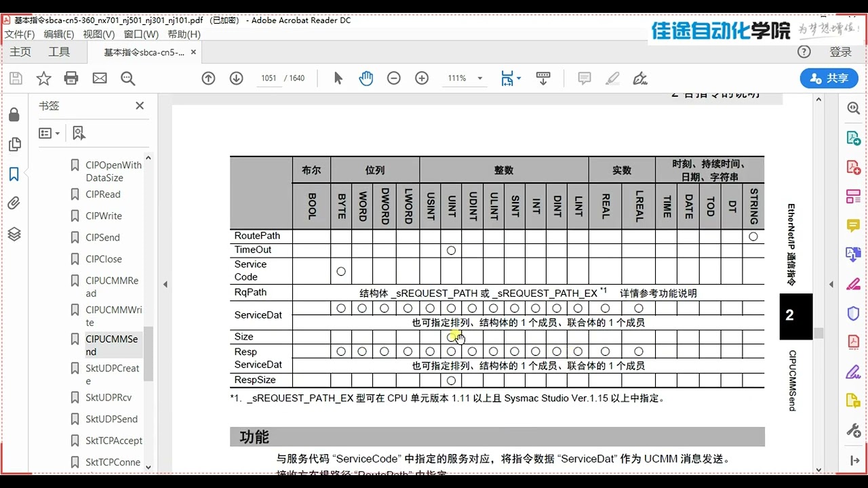Click the 共享 share button

tap(829, 79)
